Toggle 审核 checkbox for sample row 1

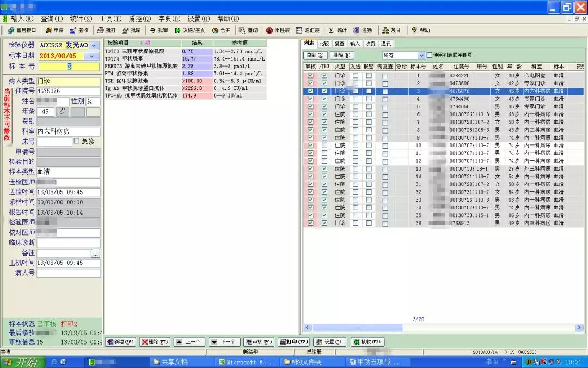[310, 75]
